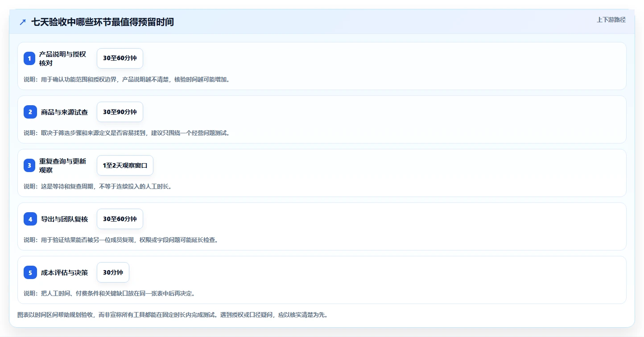
Task: Select step number 3 badge
Action: 29,165
